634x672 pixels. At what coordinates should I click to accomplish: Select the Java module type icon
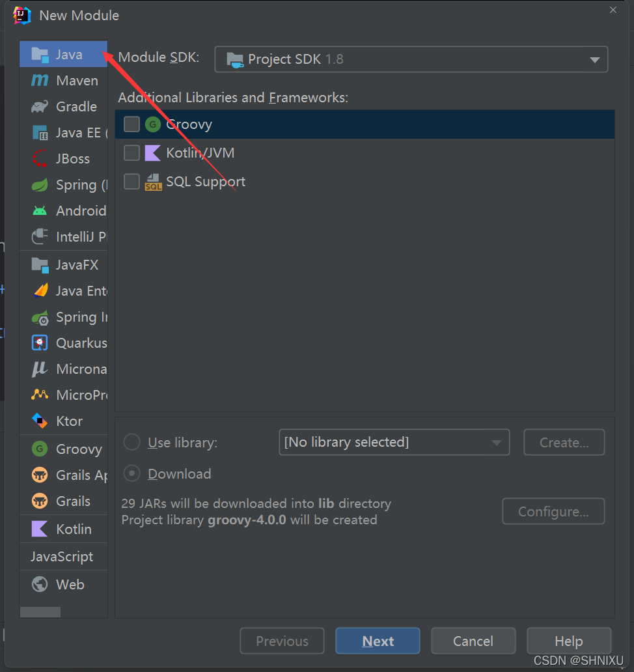tap(40, 55)
